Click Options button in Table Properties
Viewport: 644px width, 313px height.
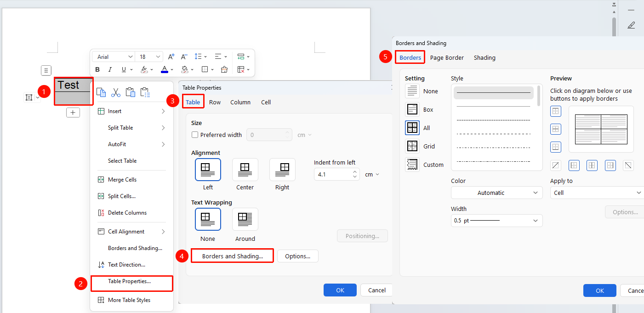(298, 256)
